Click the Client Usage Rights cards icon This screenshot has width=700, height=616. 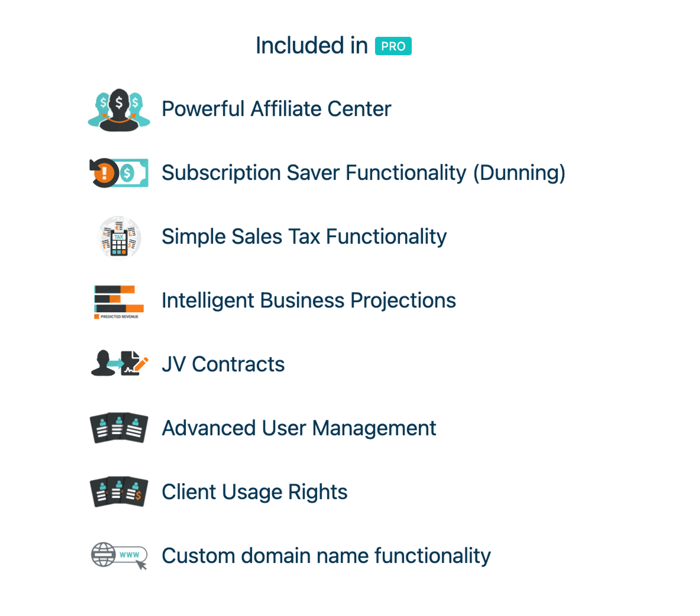119,491
